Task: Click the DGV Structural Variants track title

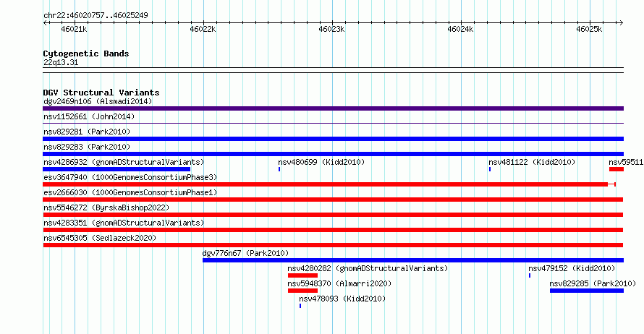Action: point(101,93)
